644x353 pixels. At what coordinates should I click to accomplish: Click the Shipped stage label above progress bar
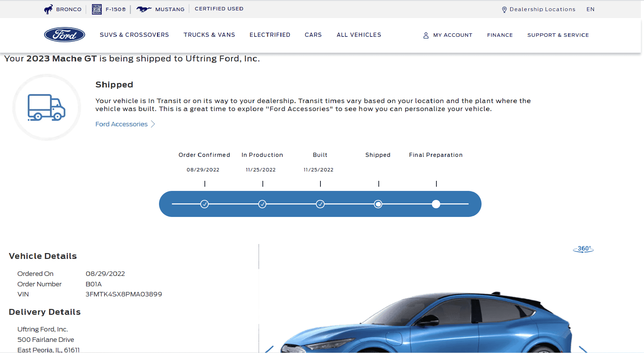(x=378, y=155)
